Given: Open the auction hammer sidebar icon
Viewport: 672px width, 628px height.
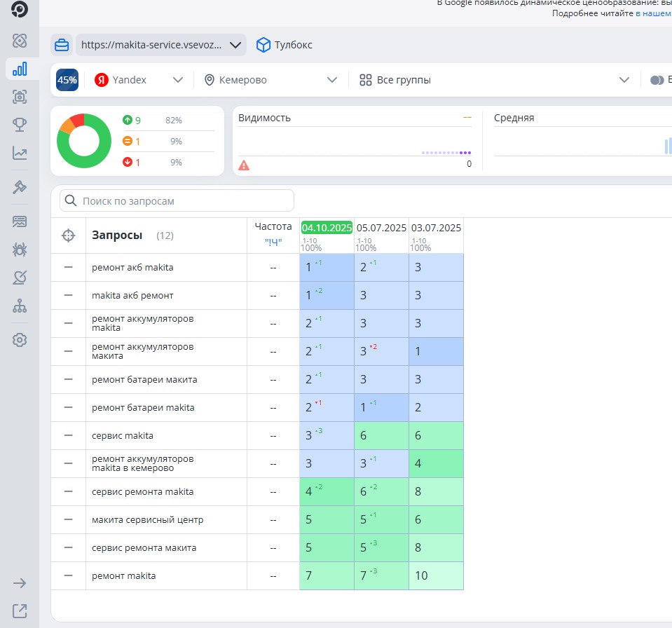Looking at the screenshot, I should 20,187.
